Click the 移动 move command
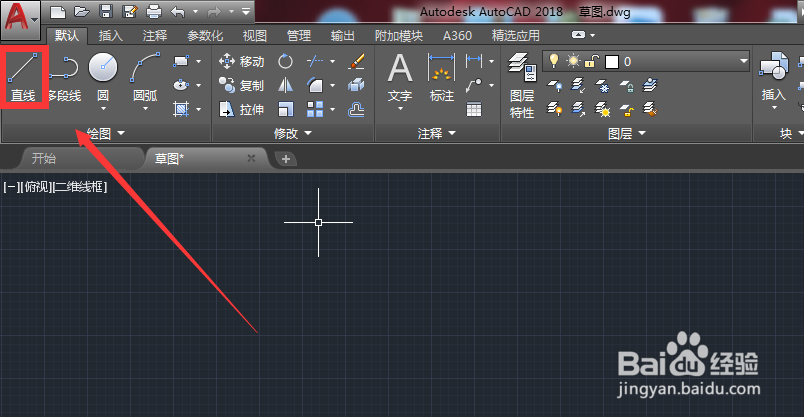Screen dimensions: 804x417 click(241, 62)
